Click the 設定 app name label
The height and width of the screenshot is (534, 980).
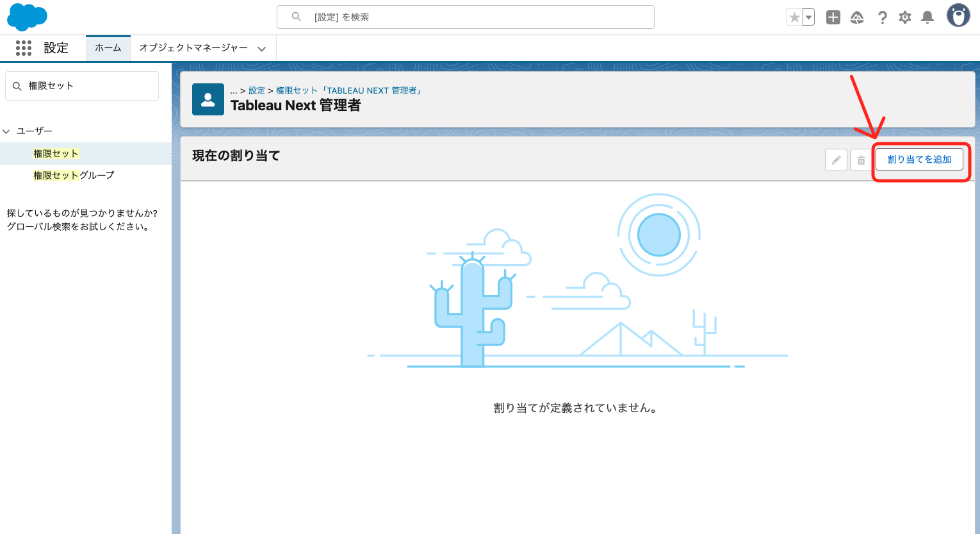[56, 48]
